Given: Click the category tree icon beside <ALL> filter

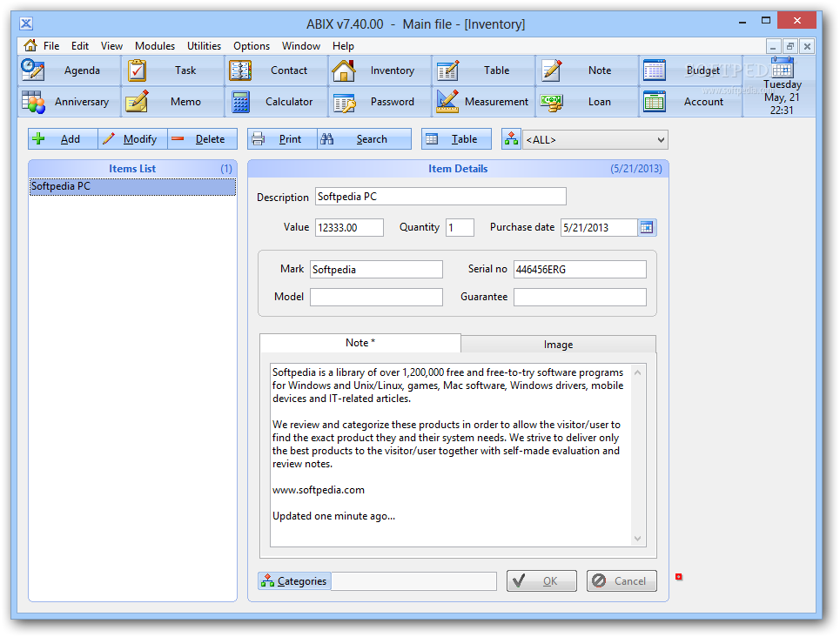Looking at the screenshot, I should (x=511, y=139).
